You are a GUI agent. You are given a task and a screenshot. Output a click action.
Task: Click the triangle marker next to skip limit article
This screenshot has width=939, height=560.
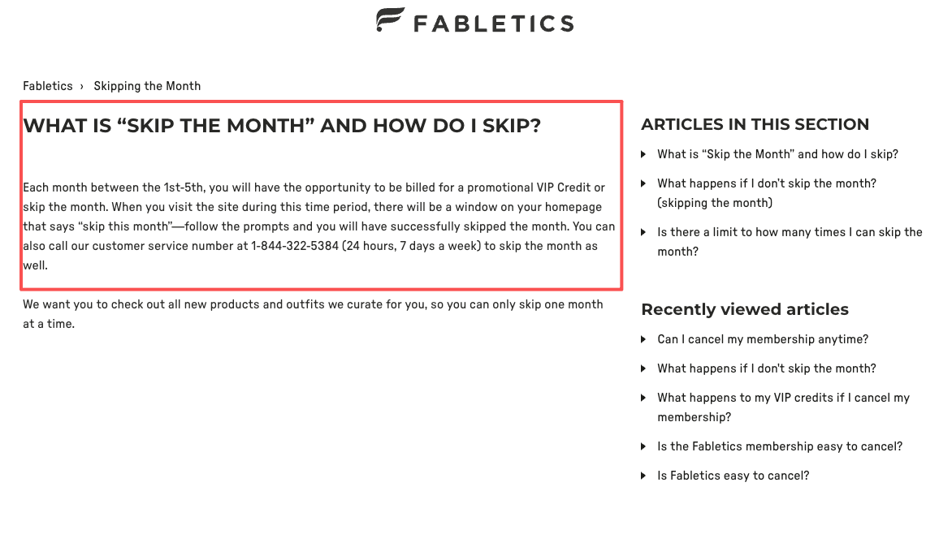pos(644,233)
